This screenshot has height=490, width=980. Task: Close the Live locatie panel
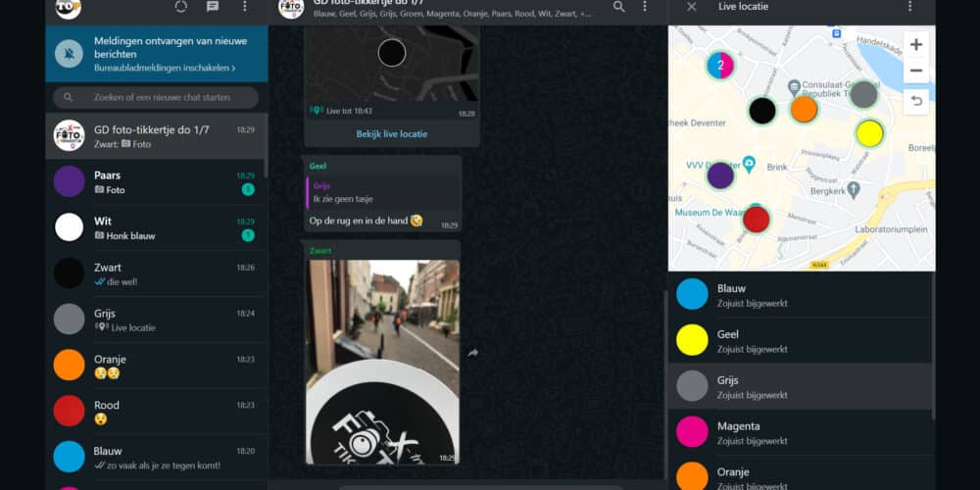(x=692, y=7)
